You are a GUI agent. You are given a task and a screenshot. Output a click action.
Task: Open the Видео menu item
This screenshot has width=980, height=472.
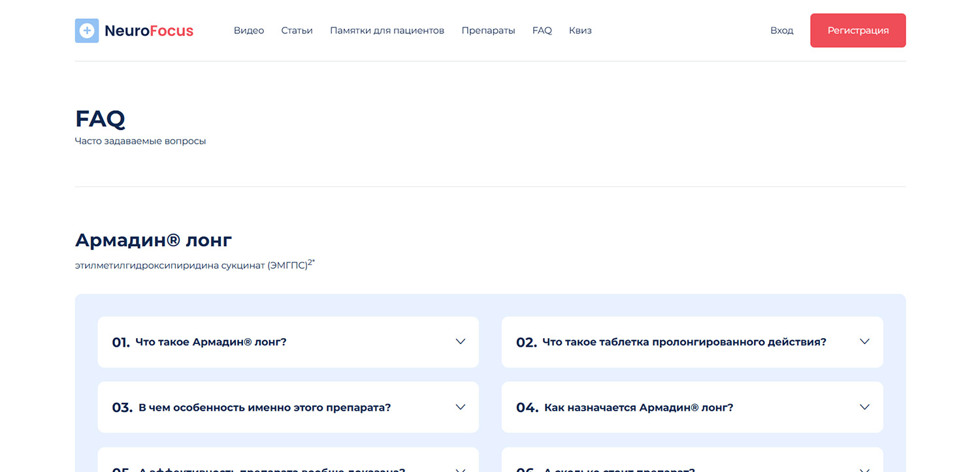249,31
